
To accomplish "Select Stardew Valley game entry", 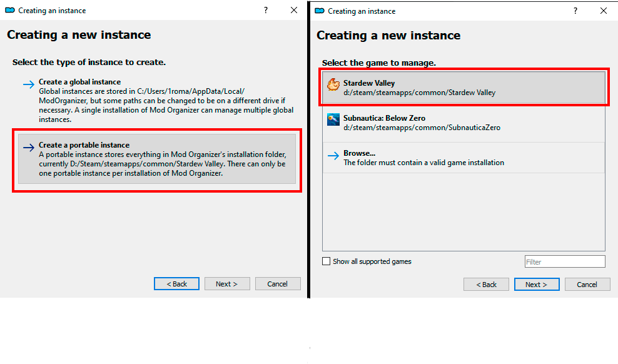I will point(463,88).
